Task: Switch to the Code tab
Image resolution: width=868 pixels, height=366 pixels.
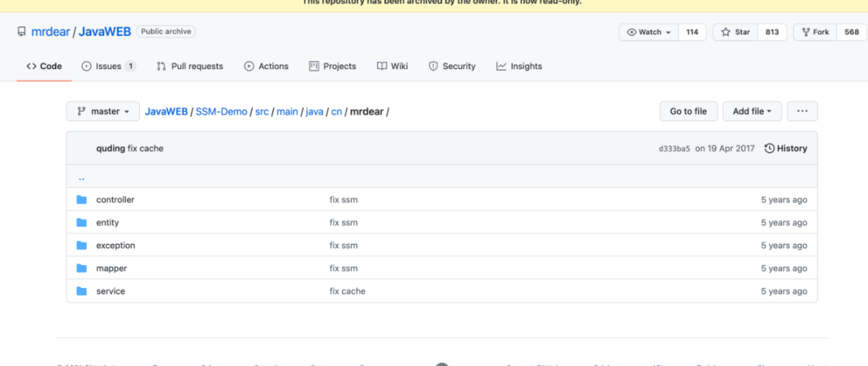Action: [x=44, y=67]
